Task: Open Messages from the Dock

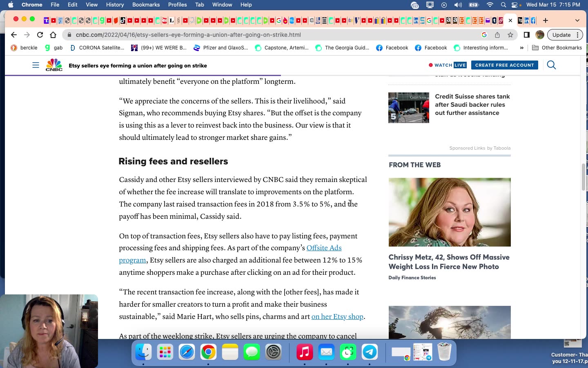Action: click(x=252, y=352)
